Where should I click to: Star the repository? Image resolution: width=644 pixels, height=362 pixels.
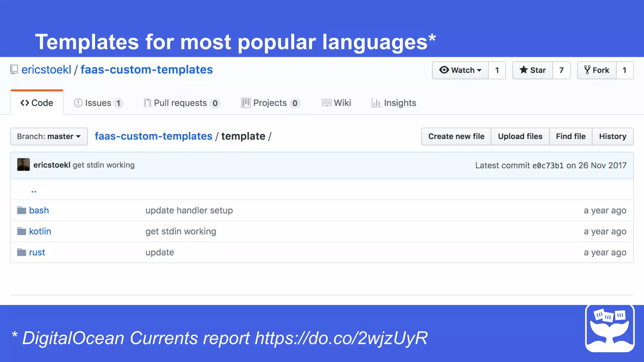(533, 70)
